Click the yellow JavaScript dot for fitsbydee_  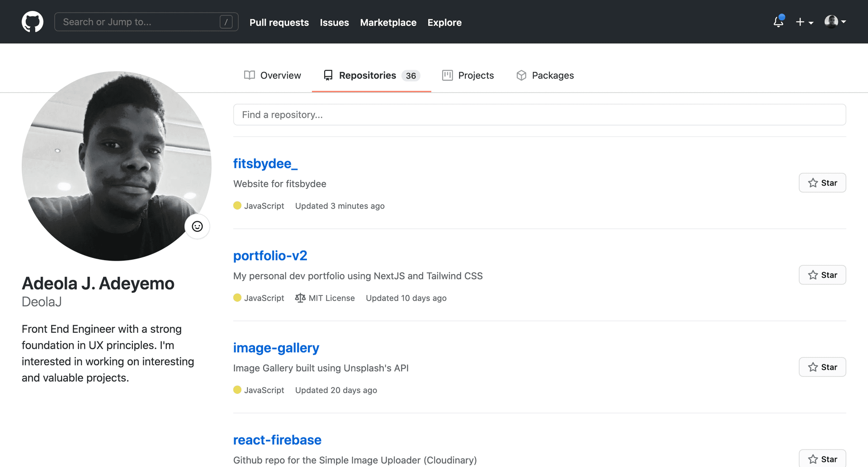[x=237, y=205]
